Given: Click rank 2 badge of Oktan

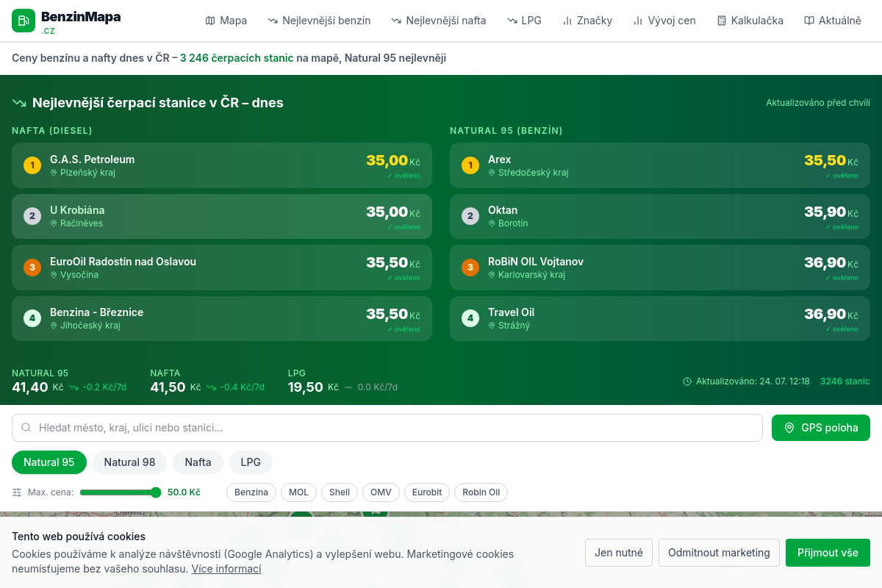Looking at the screenshot, I should pyautogui.click(x=470, y=216).
